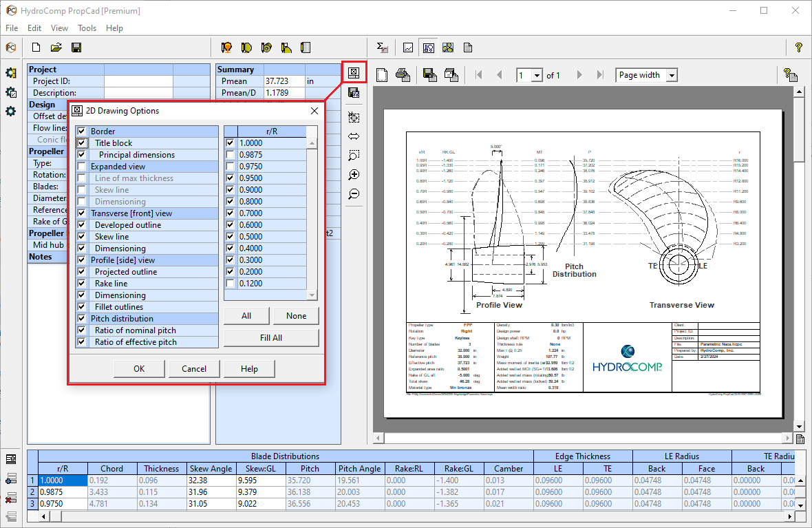
Task: Open the Tools menu
Action: click(87, 28)
